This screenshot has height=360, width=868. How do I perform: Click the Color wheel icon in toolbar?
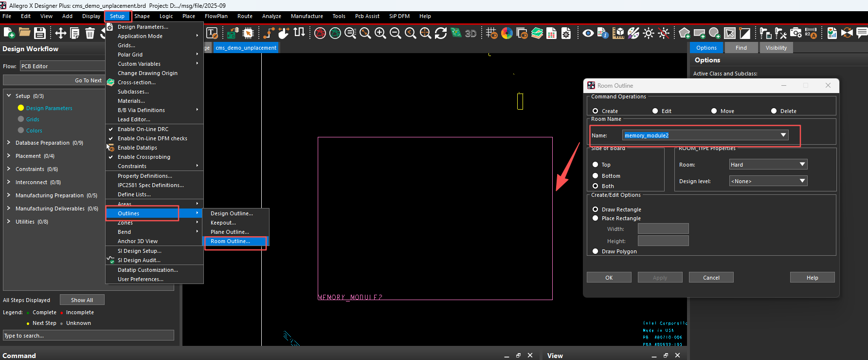click(x=507, y=33)
